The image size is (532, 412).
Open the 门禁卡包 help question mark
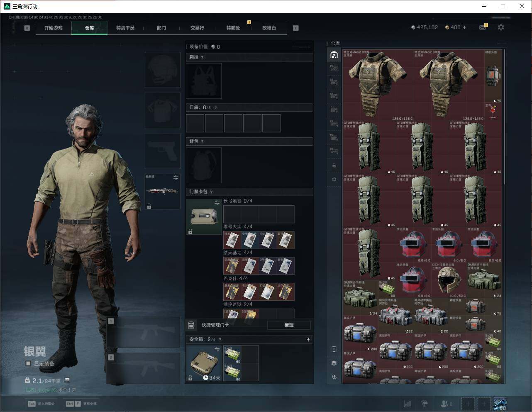coord(212,192)
